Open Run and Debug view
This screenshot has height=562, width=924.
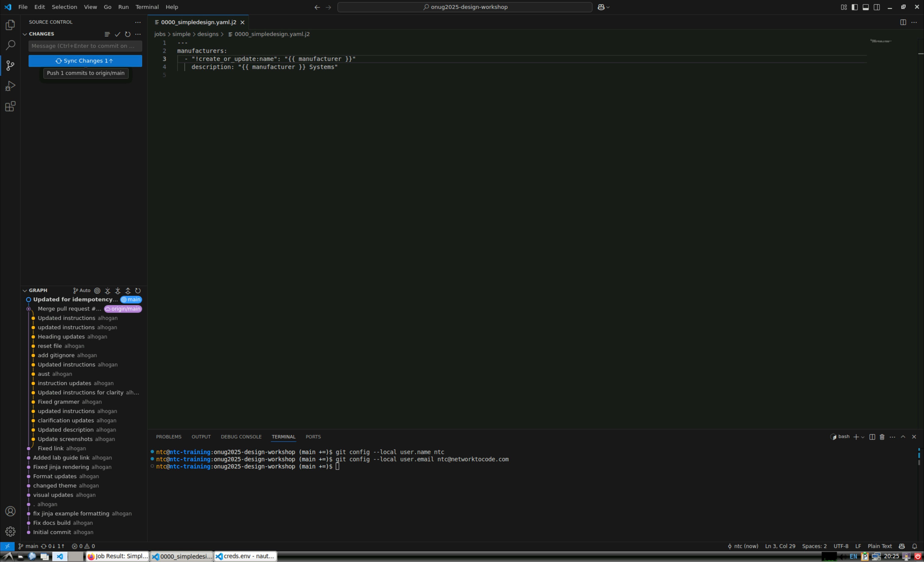pos(10,86)
